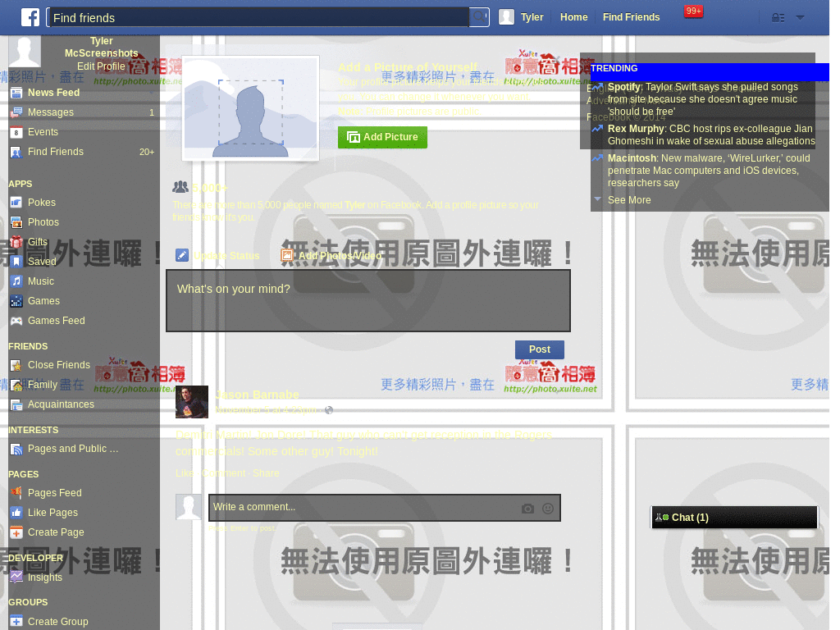Click the What's on your mind box
Image resolution: width=840 pixels, height=630 pixels.
tap(368, 300)
